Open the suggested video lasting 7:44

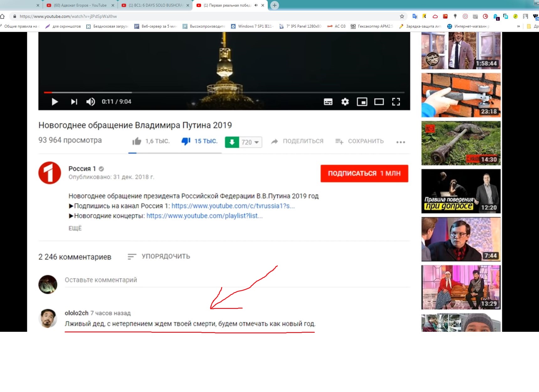(461, 239)
